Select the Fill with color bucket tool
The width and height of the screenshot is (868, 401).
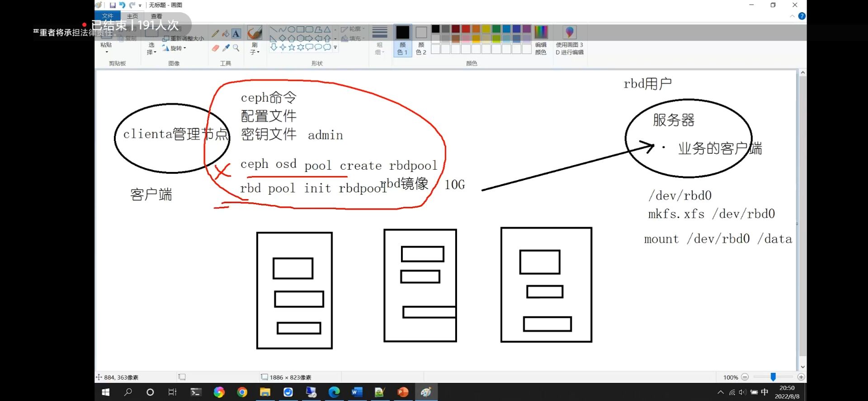[225, 33]
